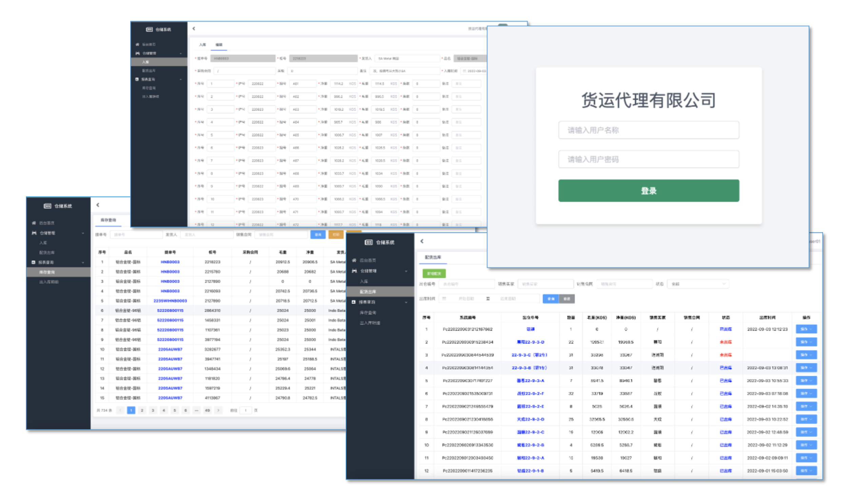Image resolution: width=868 pixels, height=488 pixels.
Task: Click 仓储管理 warehouse icon in 入库 edit window sidebar
Action: [x=137, y=53]
